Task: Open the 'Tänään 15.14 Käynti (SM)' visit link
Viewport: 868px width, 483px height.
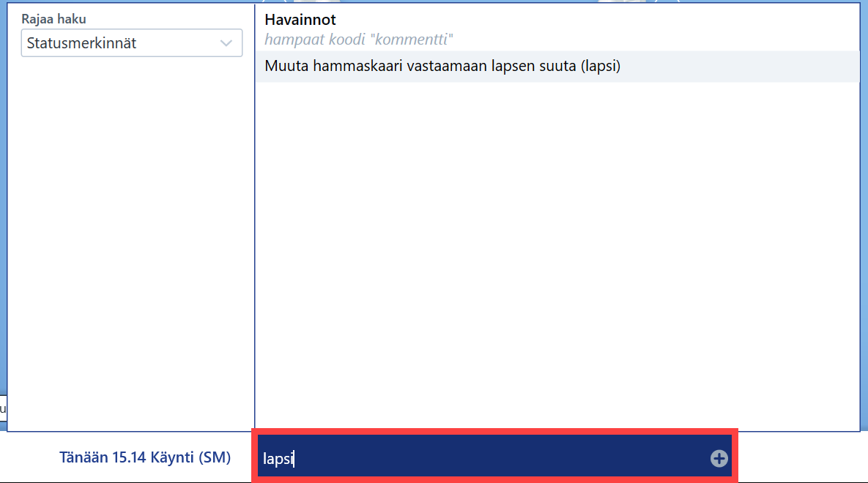Action: [145, 457]
